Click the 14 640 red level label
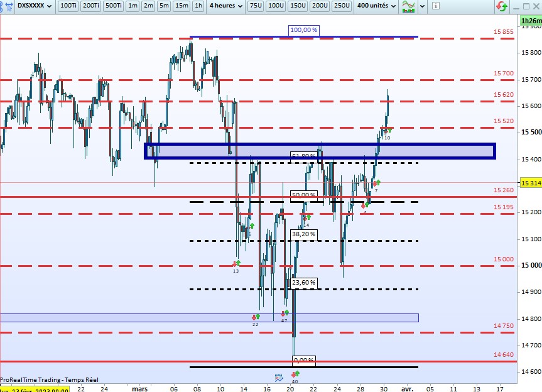Viewport: 542px width, 392px height. click(x=503, y=355)
